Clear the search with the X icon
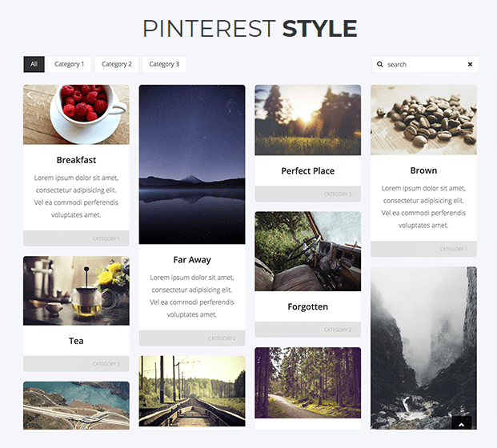The width and height of the screenshot is (497, 448). pyautogui.click(x=470, y=64)
